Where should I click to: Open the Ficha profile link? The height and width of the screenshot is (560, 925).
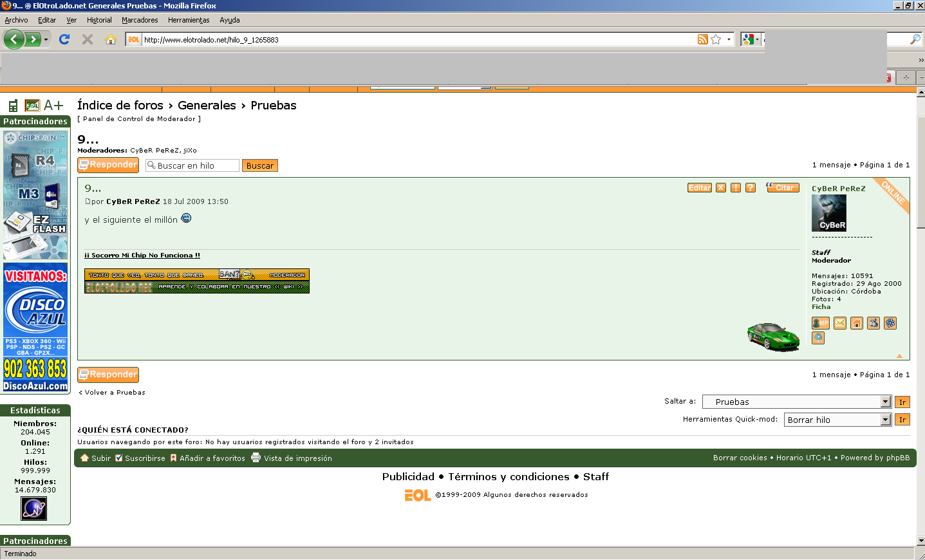821,307
